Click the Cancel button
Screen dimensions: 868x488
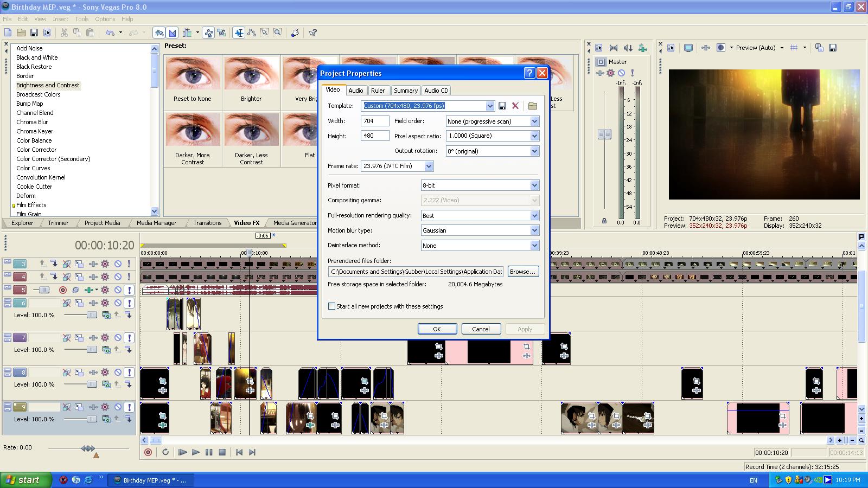pos(481,329)
